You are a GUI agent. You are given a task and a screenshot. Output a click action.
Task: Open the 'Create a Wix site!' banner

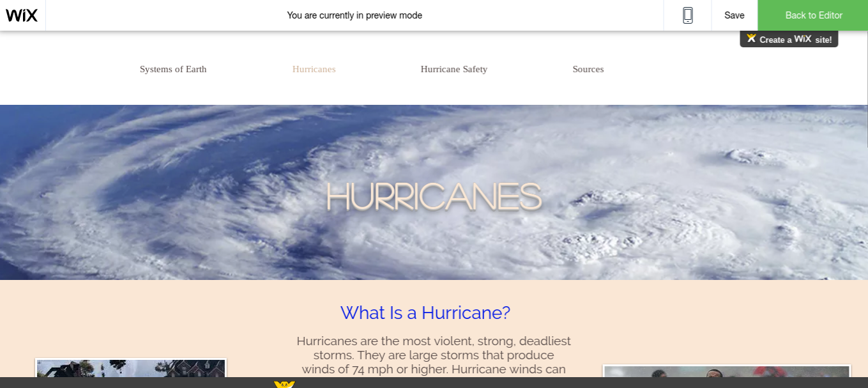[789, 39]
